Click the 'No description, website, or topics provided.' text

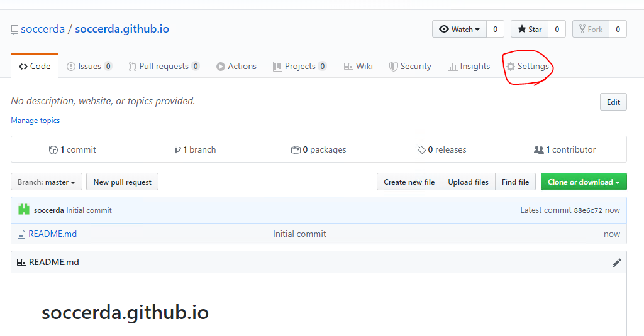pos(103,101)
